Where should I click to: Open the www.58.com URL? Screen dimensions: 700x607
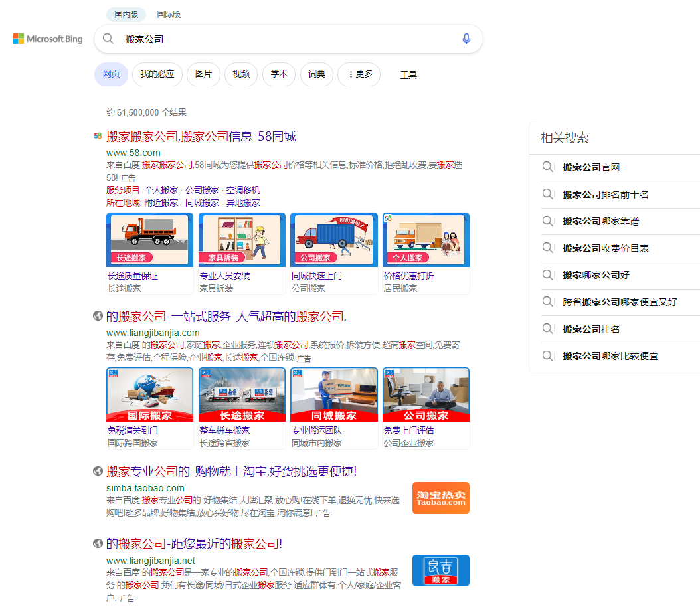[133, 153]
